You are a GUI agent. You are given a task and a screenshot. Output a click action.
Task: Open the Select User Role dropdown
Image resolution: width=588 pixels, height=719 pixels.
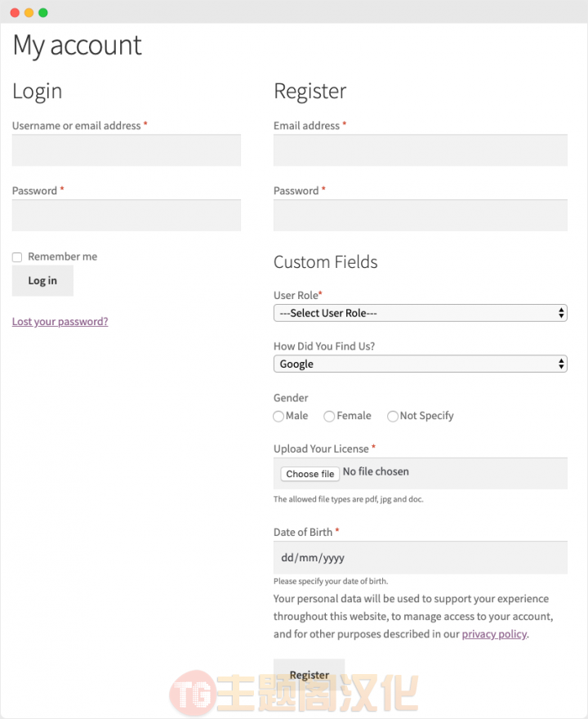pos(421,313)
